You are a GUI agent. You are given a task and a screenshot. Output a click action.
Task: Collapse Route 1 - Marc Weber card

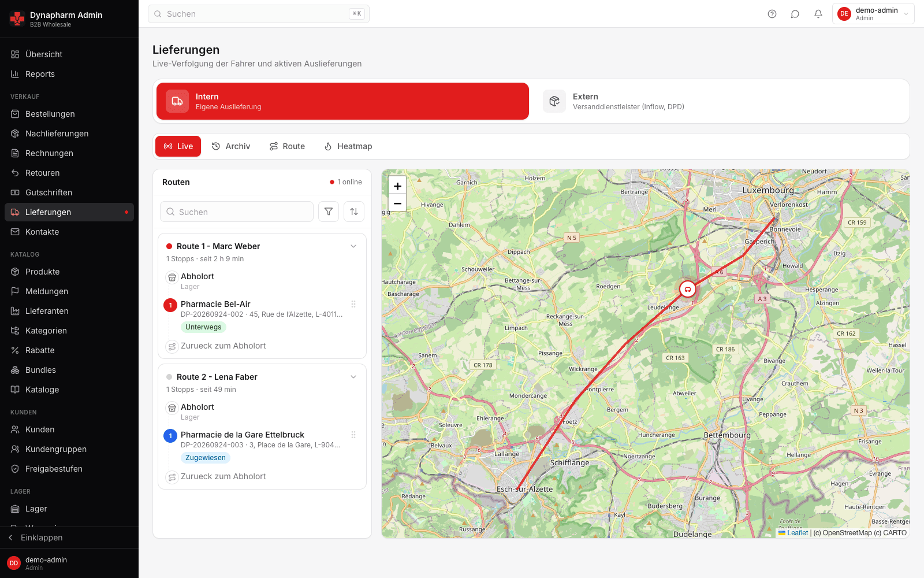(353, 246)
